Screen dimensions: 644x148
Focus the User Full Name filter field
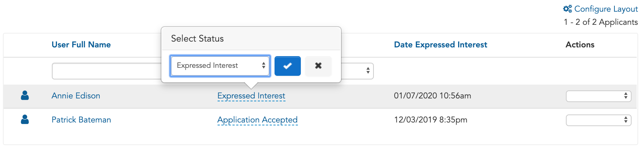pyautogui.click(x=107, y=71)
